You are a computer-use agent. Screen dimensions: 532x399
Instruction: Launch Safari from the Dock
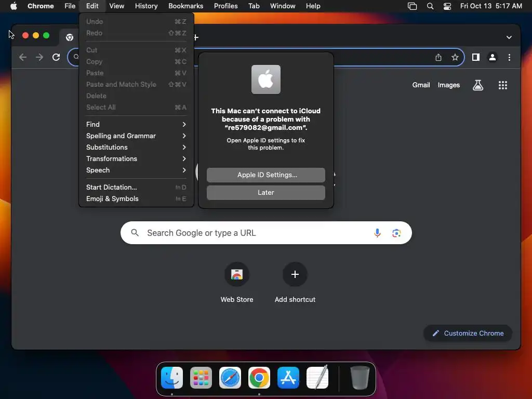230,378
